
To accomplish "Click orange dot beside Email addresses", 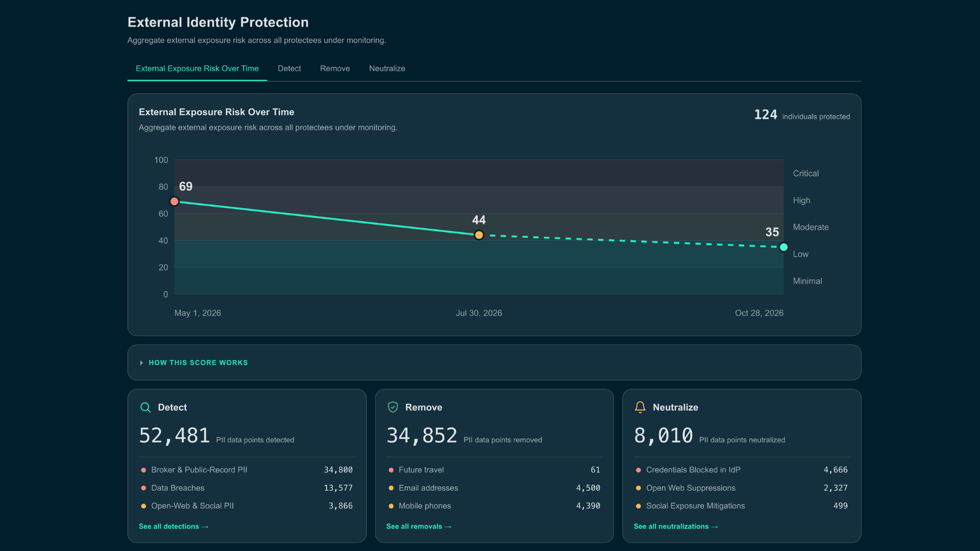I will click(x=391, y=488).
